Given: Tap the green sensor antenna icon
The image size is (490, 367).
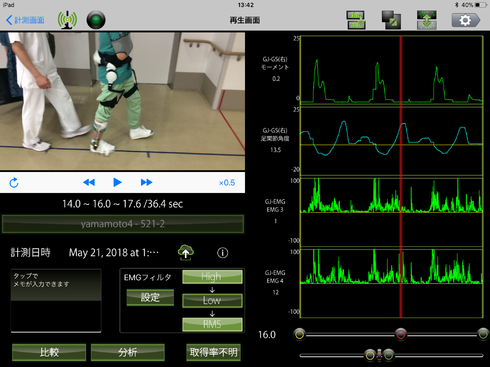Looking at the screenshot, I should click(x=67, y=20).
